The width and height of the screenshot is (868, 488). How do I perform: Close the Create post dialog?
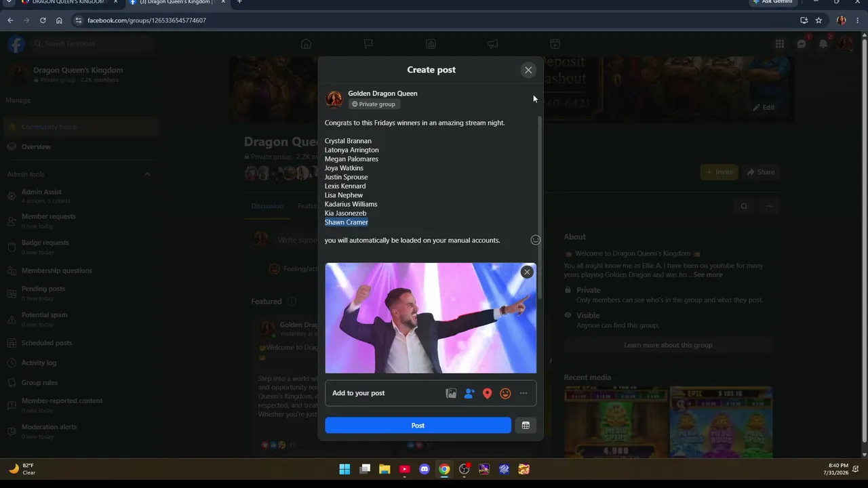528,70
